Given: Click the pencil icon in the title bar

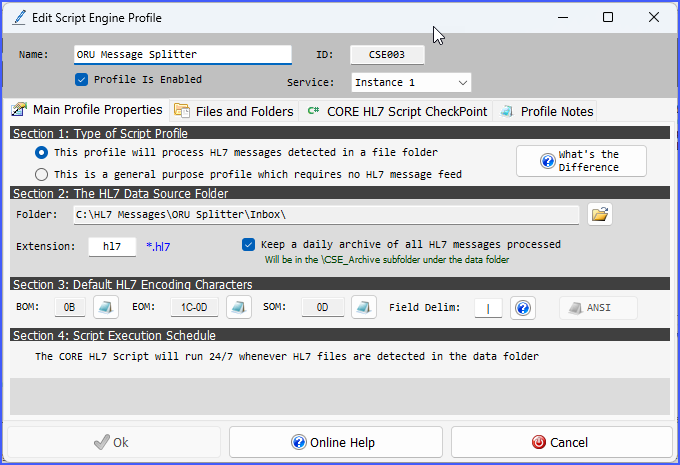Looking at the screenshot, I should 19,17.
